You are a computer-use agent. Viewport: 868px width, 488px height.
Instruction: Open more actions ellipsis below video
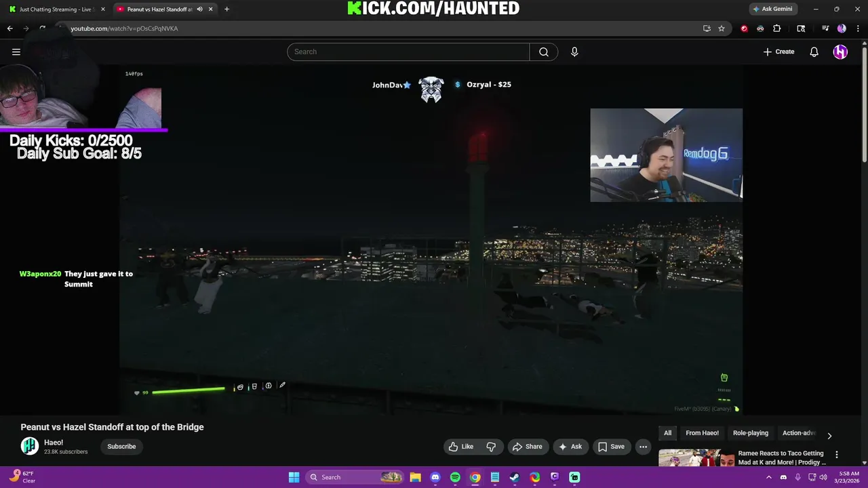click(643, 447)
